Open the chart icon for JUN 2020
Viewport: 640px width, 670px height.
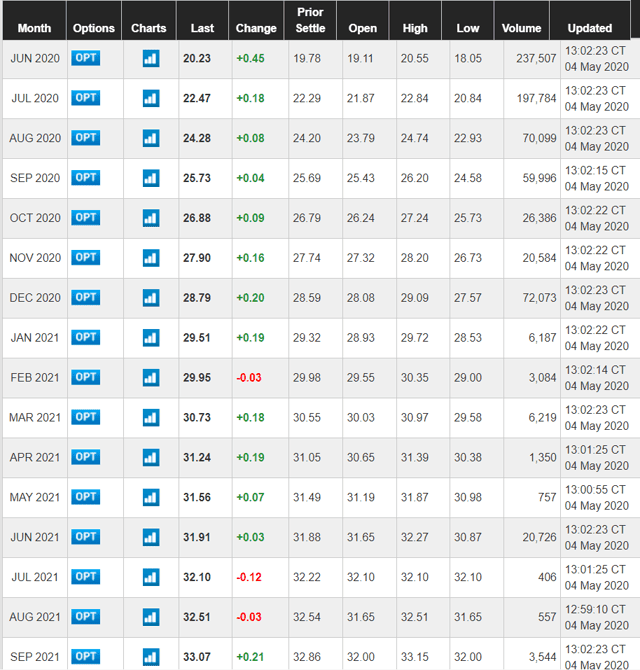151,59
